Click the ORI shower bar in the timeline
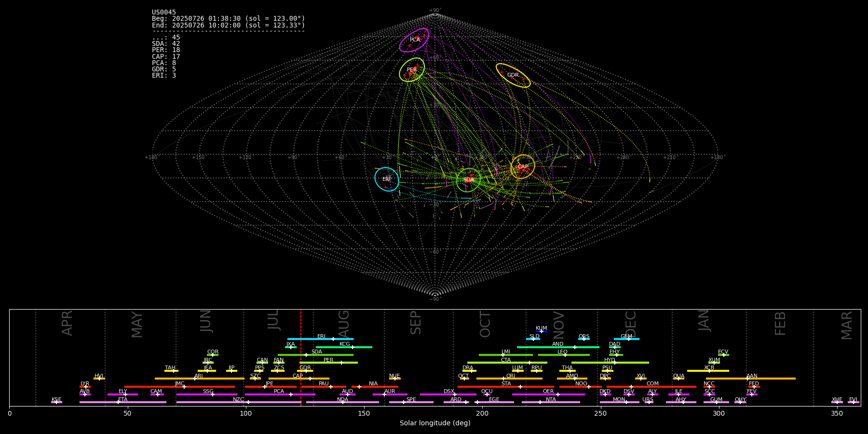Screen dimensions: 868x434 point(509,379)
